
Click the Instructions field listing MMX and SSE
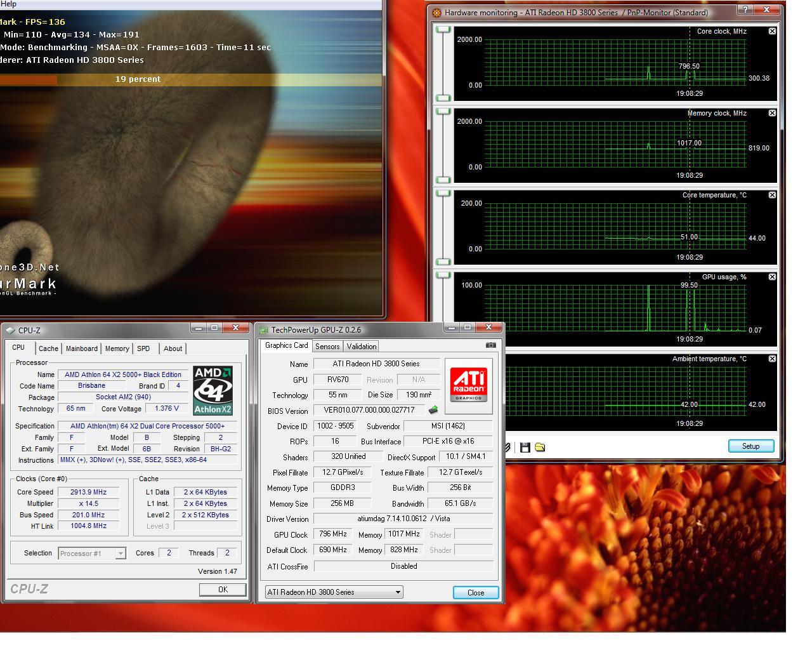[x=147, y=460]
